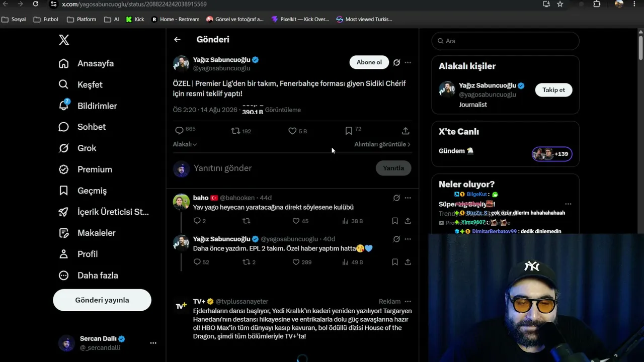Screen dimensions: 644x362
Task: Bookmark the main post with 72 bookmarks
Action: [349, 131]
